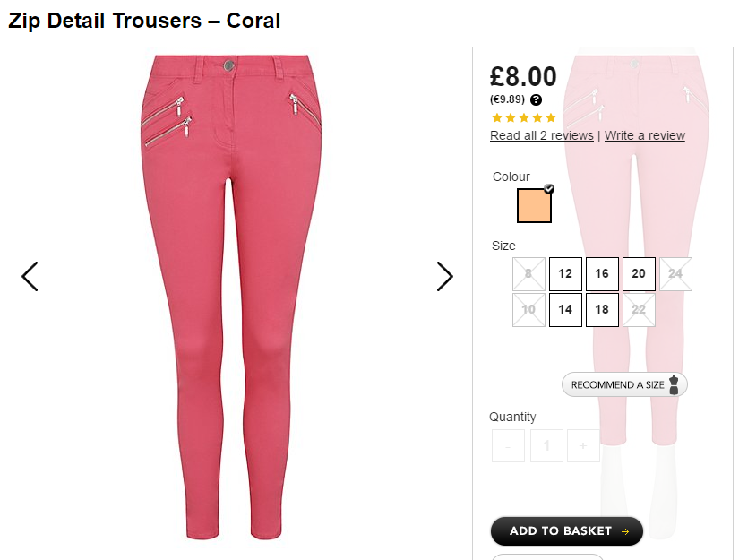The width and height of the screenshot is (739, 560).
Task: Click the yellow arrow on Add to Basket
Action: coord(625,531)
